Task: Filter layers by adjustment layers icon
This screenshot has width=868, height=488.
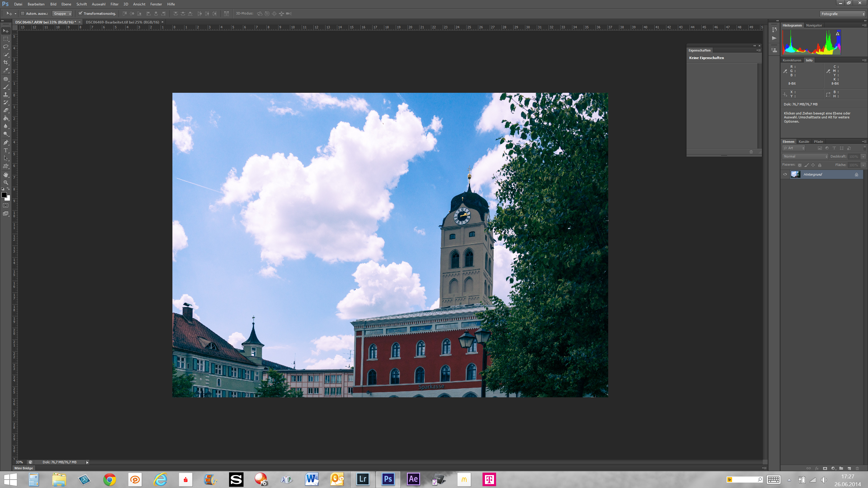Action: click(x=827, y=148)
